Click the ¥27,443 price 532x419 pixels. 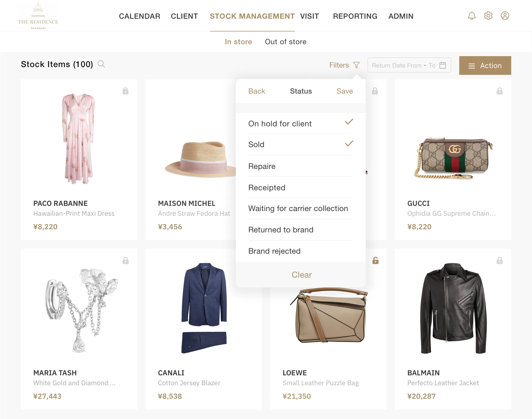point(47,396)
